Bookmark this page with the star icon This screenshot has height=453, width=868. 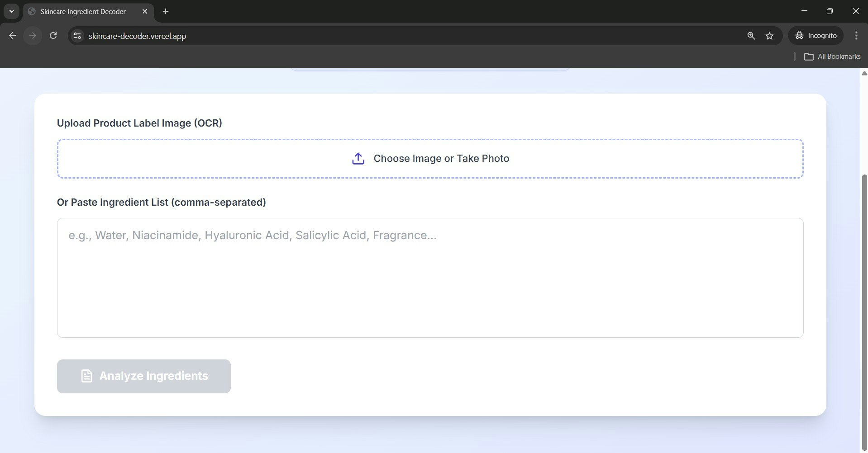[769, 36]
